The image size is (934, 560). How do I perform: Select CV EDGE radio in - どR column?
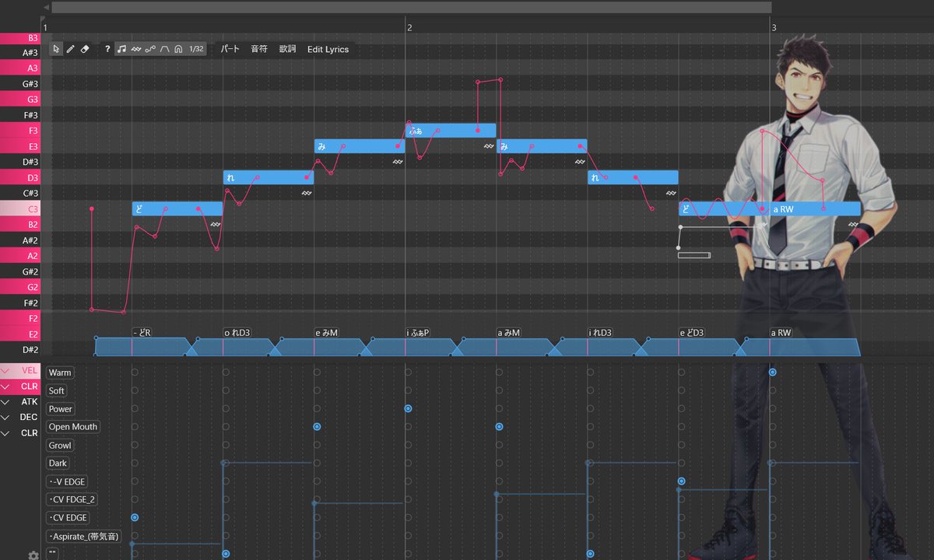[135, 517]
